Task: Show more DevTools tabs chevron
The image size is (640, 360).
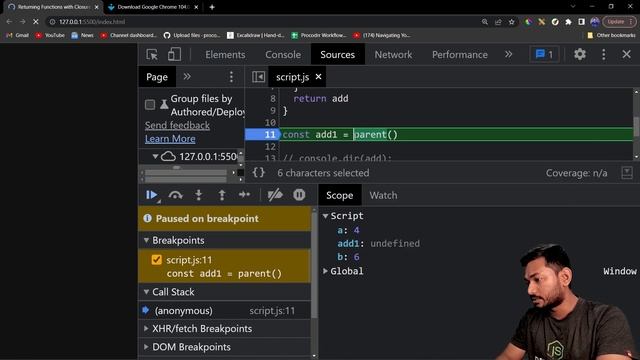Action: [x=508, y=54]
